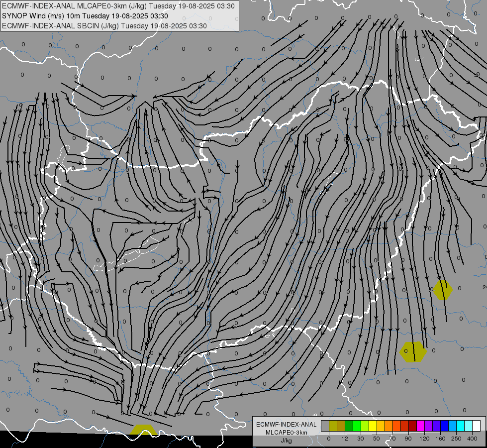Click legend value 50
Viewport: 487px width, 448px height.
coord(377,439)
